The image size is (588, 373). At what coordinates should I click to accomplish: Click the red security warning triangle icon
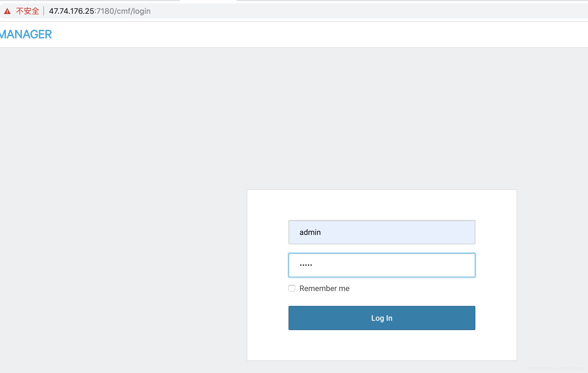pyautogui.click(x=7, y=11)
